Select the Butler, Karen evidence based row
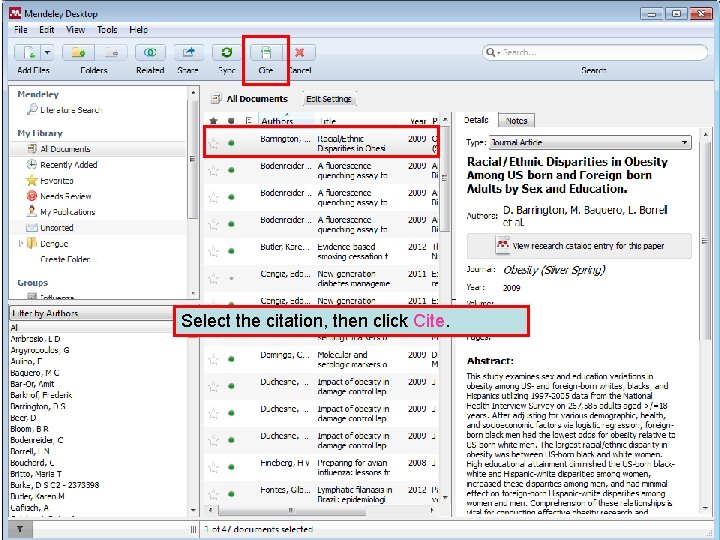Image resolution: width=720 pixels, height=540 pixels. point(321,251)
